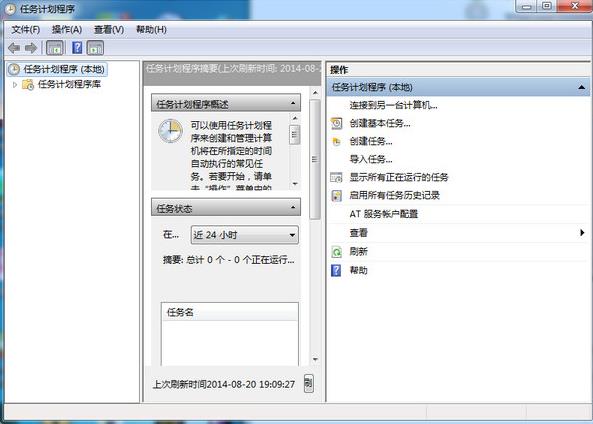Image resolution: width=593 pixels, height=424 pixels.
Task: Click the large clock image in overview
Action: [170, 131]
